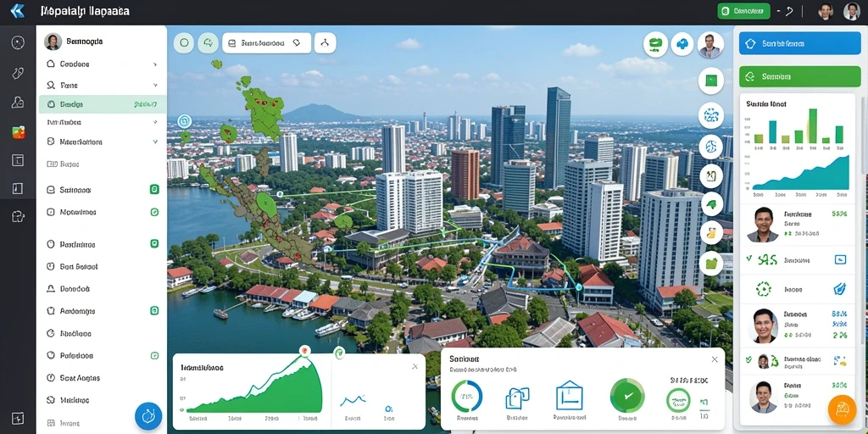Click the orange floating button in right panel
Screen dimensions: 868x434
842,410
